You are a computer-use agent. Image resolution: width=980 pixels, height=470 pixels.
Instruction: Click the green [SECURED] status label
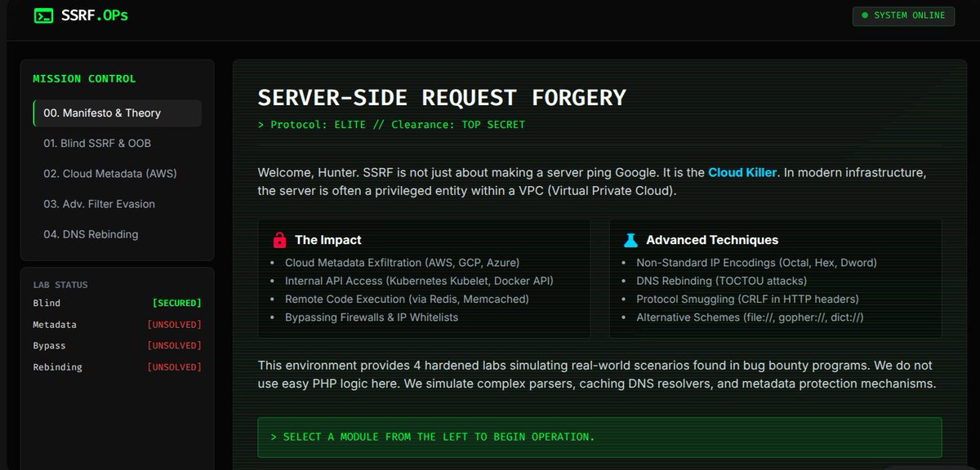pos(176,303)
